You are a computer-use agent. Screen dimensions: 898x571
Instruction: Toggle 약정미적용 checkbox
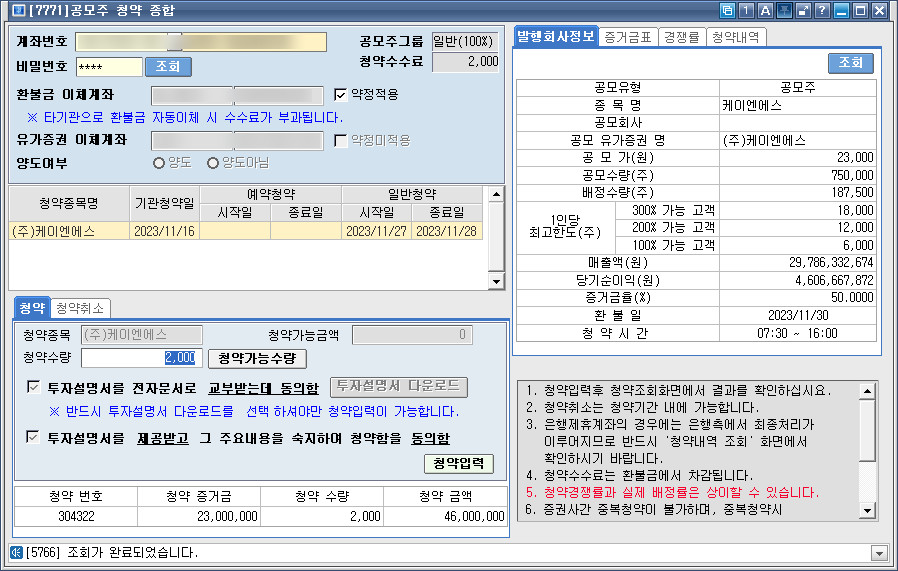[341, 141]
